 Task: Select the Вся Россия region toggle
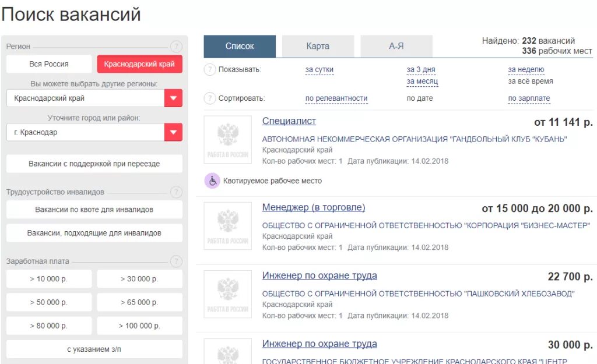(49, 64)
